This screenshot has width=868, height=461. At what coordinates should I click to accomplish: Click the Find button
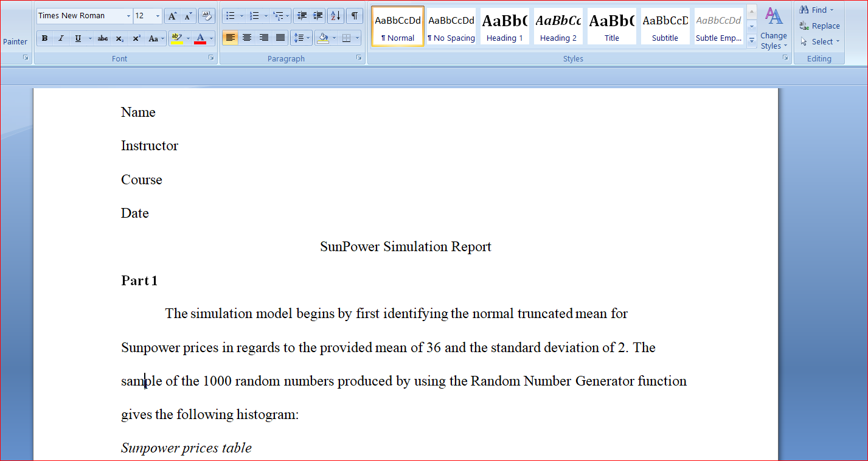(817, 10)
